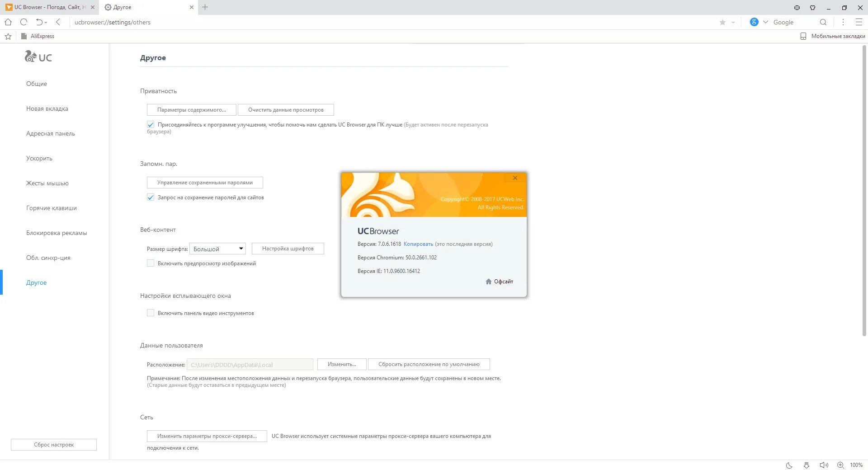Uncheck improvement program participation checkbox
The width and height of the screenshot is (868, 470).
coord(151,125)
